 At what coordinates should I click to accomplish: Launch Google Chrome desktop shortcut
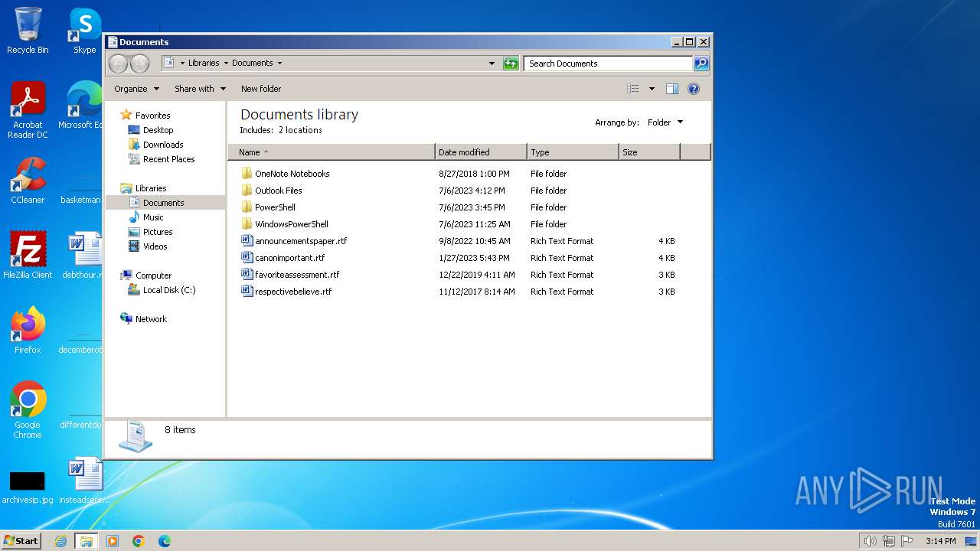coord(28,410)
